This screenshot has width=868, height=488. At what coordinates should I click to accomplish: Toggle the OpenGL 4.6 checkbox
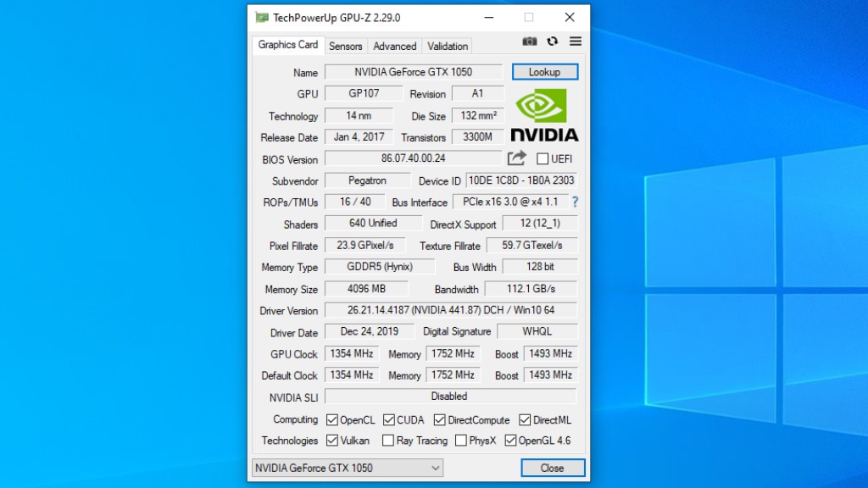pos(510,441)
